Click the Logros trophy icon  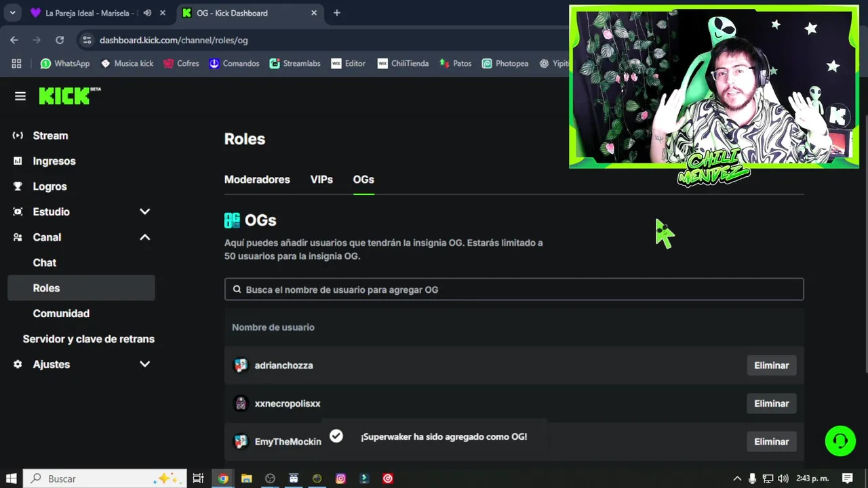pos(18,186)
